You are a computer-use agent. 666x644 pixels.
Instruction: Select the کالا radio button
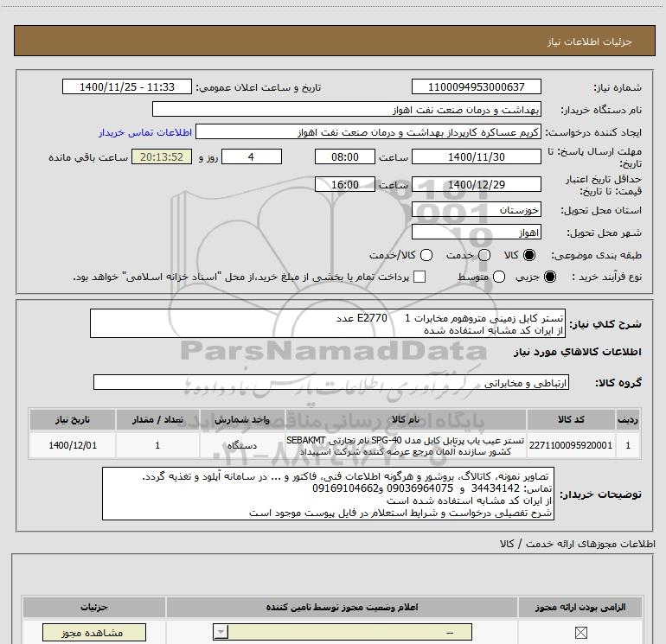(x=529, y=255)
